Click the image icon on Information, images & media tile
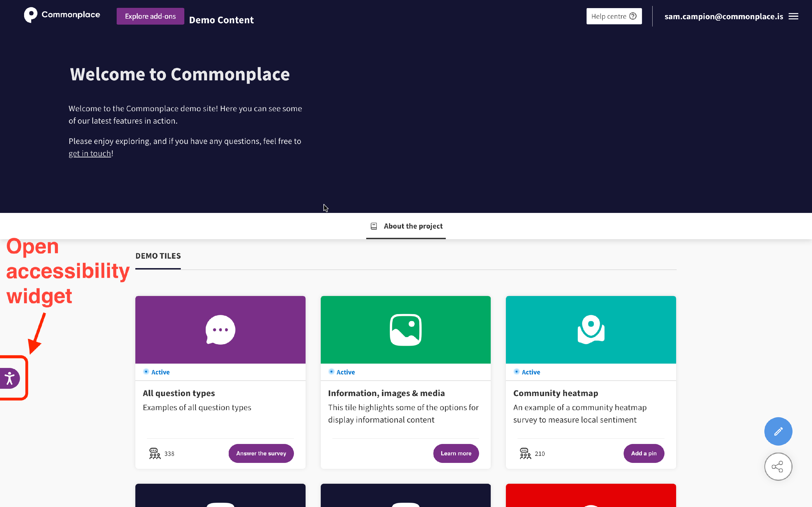The height and width of the screenshot is (507, 812). coord(405,329)
